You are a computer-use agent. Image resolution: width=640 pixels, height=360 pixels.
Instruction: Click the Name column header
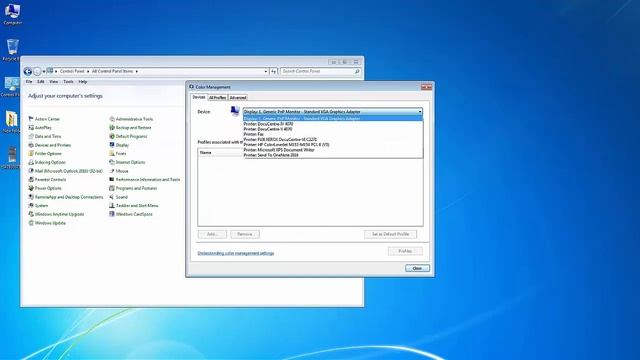220,152
